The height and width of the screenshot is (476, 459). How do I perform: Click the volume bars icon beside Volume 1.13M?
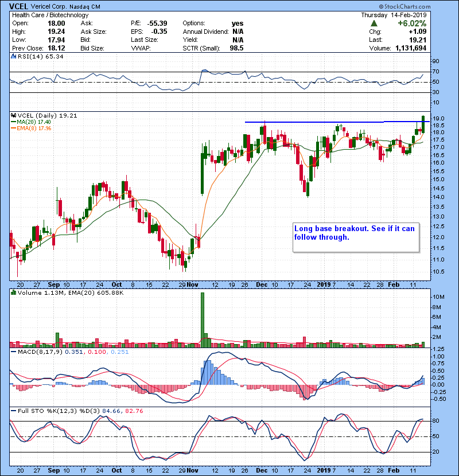[13, 292]
